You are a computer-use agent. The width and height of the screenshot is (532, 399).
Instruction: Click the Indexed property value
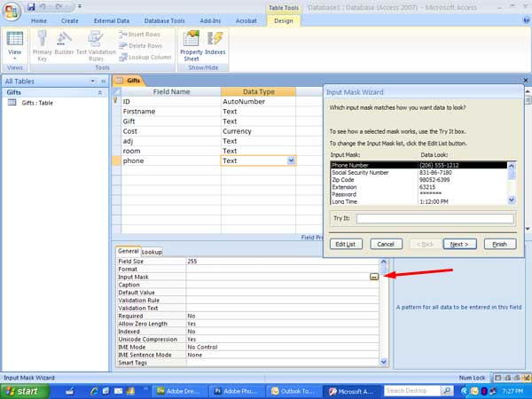click(x=282, y=332)
